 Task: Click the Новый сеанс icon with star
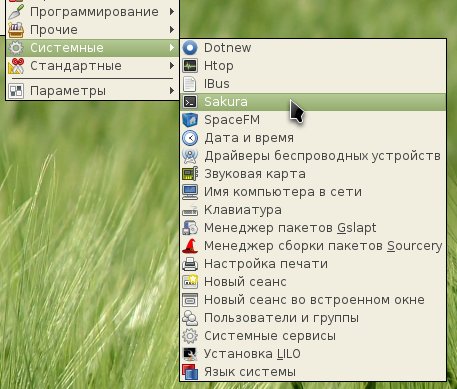(x=190, y=282)
